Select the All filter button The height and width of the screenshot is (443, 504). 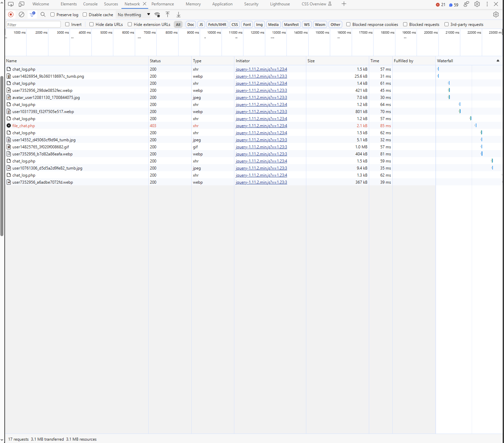click(x=178, y=25)
